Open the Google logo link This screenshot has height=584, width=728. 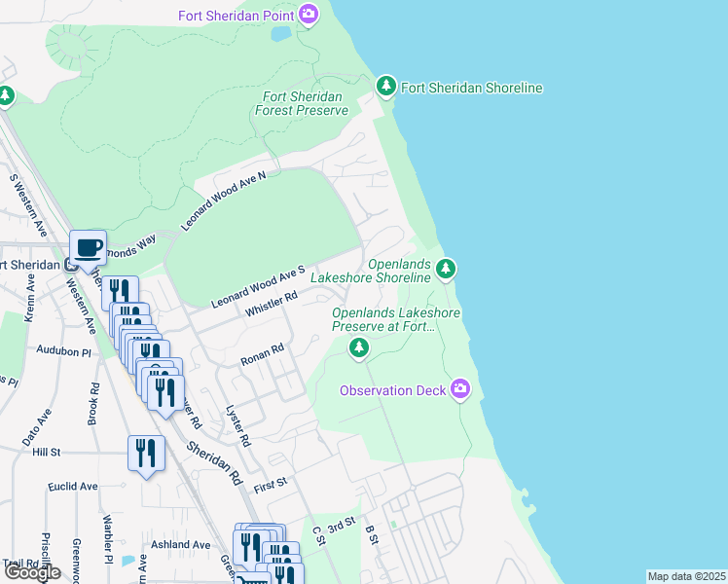pos(32,572)
